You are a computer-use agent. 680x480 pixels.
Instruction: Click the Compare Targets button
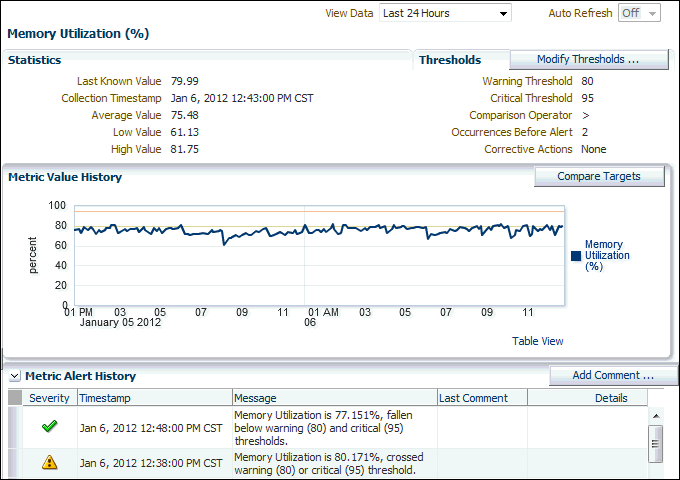599,177
